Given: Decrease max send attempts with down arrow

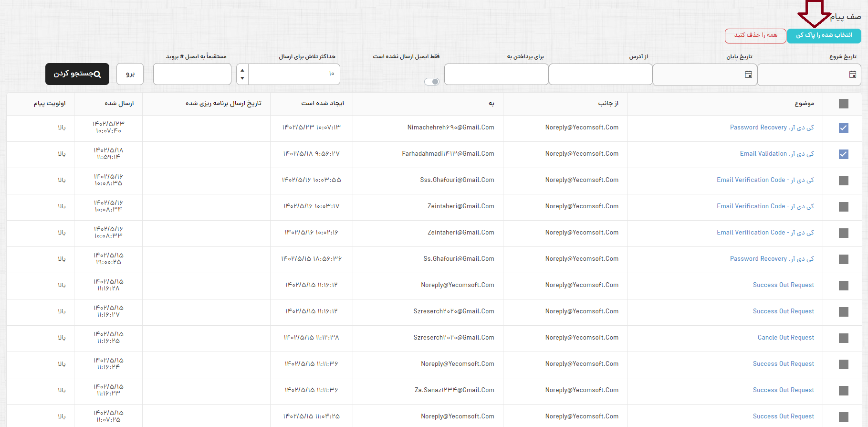Looking at the screenshot, I should [242, 78].
